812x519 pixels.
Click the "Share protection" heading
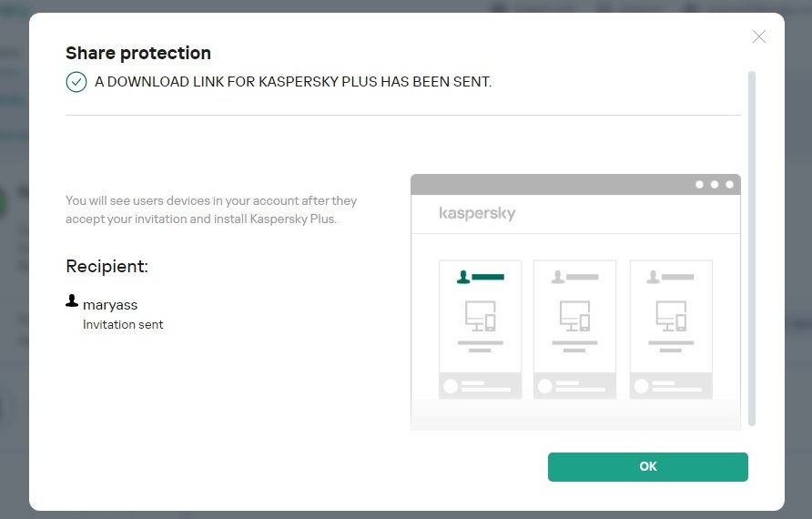(x=138, y=53)
